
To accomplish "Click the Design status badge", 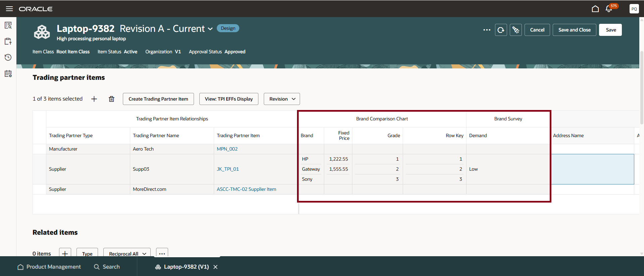I will (x=228, y=28).
